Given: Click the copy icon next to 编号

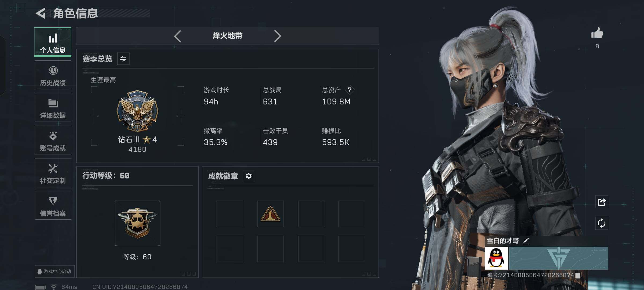Looking at the screenshot, I should click(x=579, y=275).
